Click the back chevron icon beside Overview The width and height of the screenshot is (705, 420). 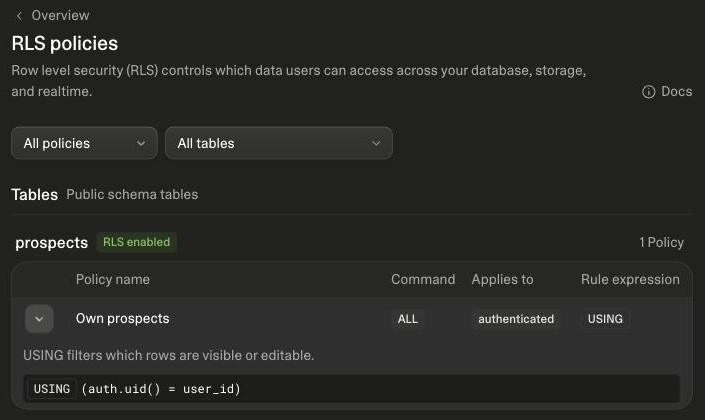point(19,16)
